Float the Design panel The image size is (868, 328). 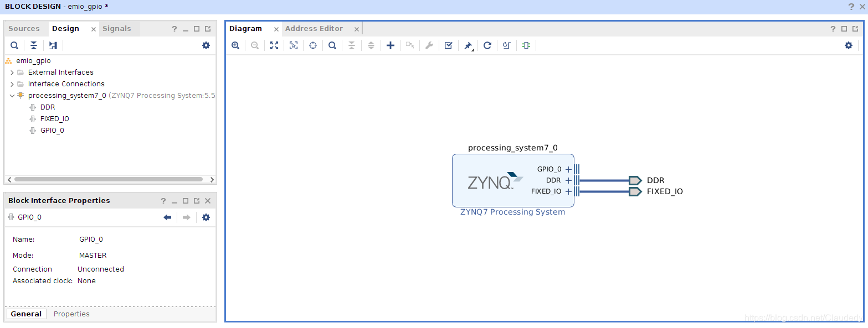208,29
